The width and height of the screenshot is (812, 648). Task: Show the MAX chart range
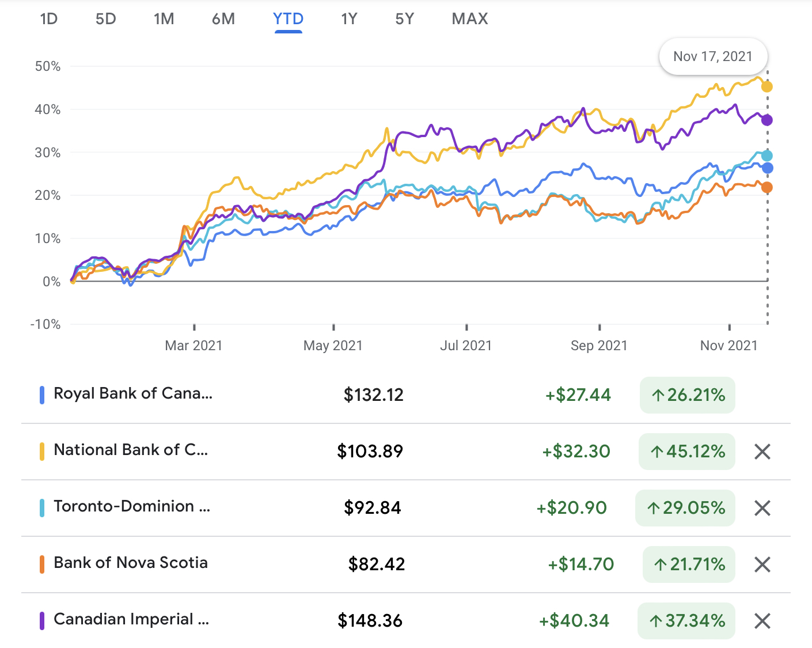click(x=470, y=19)
